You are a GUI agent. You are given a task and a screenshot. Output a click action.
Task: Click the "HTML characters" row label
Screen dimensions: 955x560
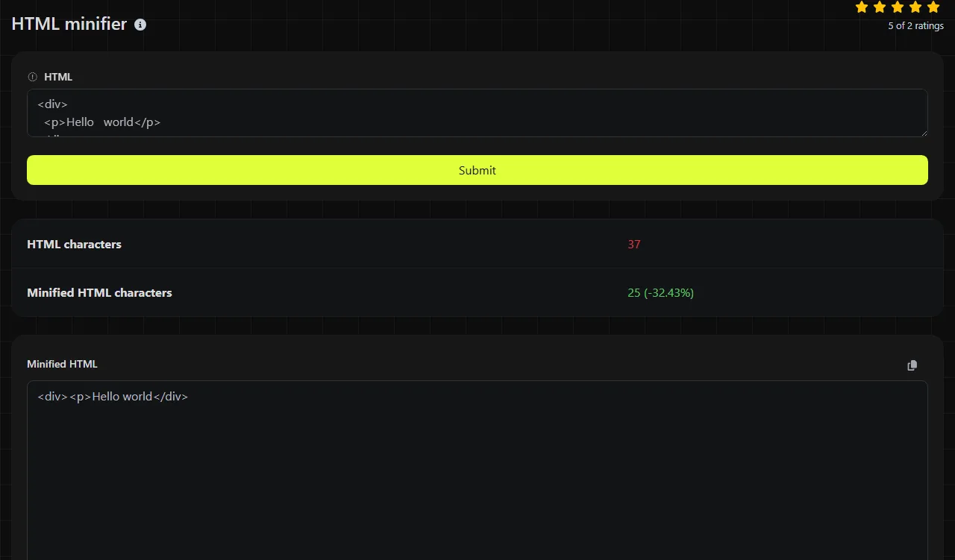(x=74, y=245)
